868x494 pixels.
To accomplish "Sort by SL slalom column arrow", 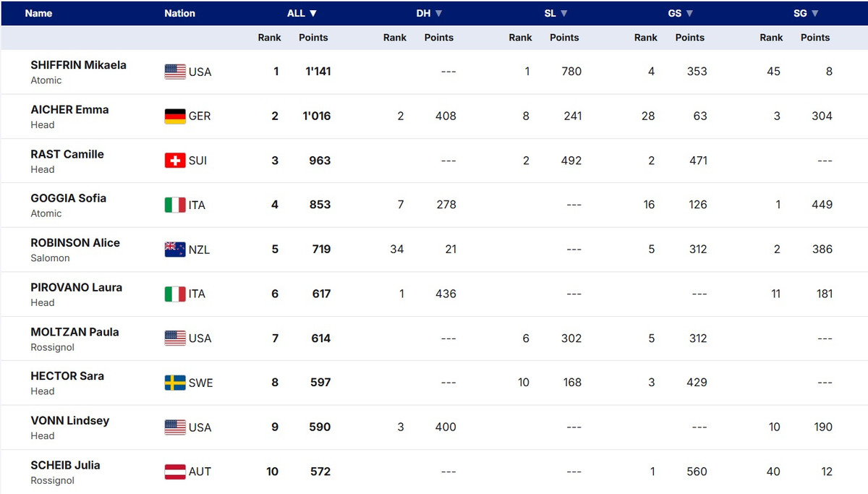I will tap(563, 13).
